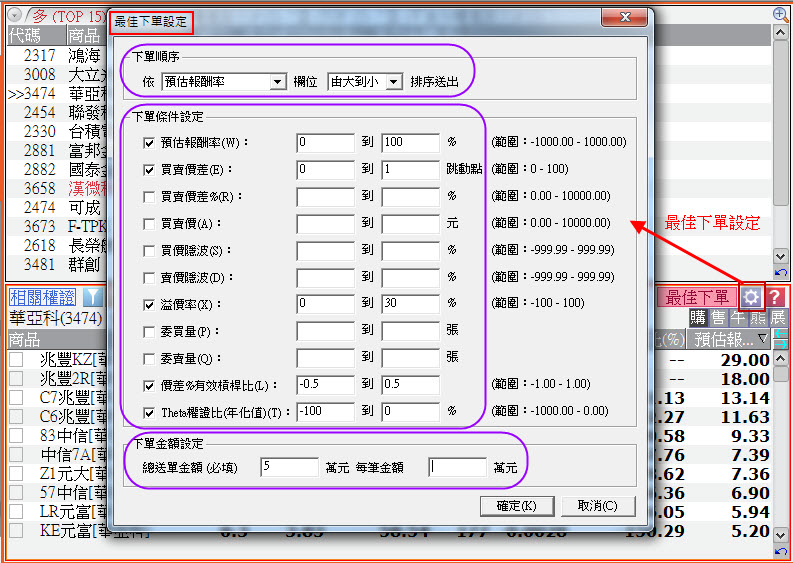Viewport: 793px width, 563px height.
Task: Open the 由大到小 sort order dropdown
Action: coord(393,82)
